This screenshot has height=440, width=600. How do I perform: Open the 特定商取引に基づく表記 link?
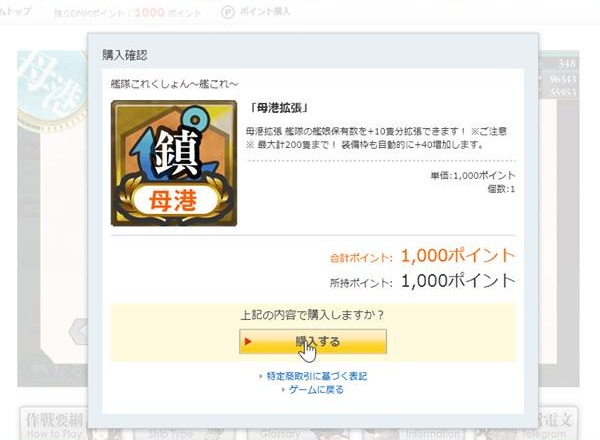point(316,376)
